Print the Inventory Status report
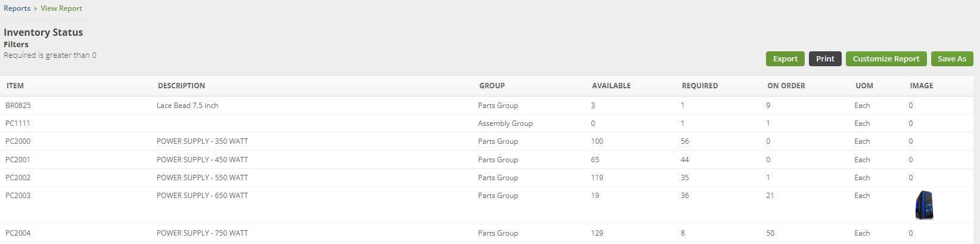The height and width of the screenshot is (244, 980). tap(825, 58)
